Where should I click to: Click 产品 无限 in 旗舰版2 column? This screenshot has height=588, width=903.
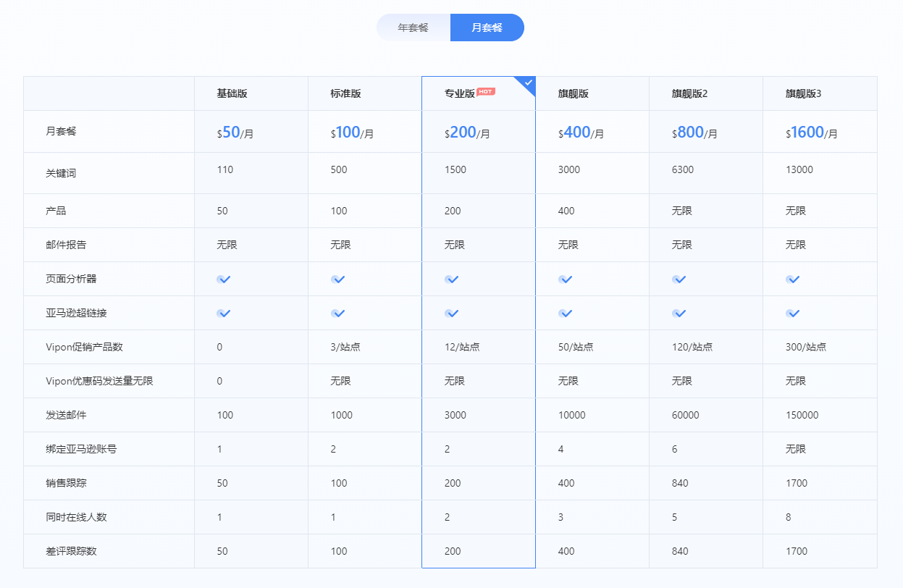(x=682, y=211)
